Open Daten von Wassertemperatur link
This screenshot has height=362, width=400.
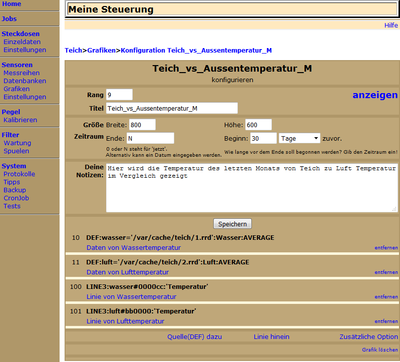[133, 248]
